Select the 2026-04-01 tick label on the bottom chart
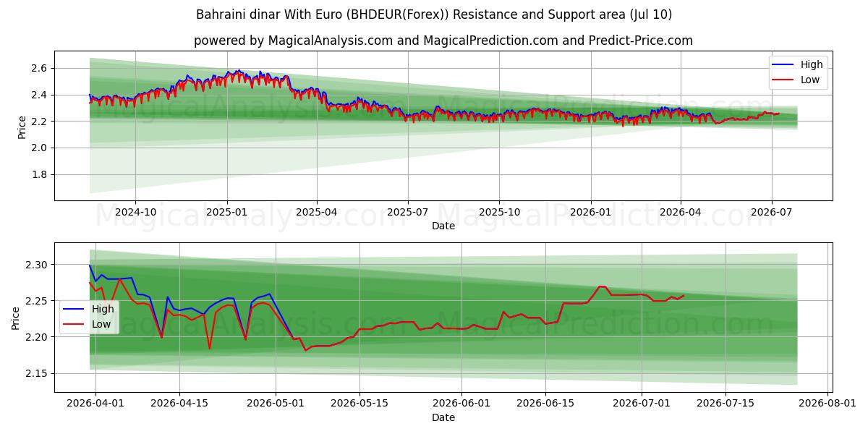The width and height of the screenshot is (868, 434). point(95,404)
